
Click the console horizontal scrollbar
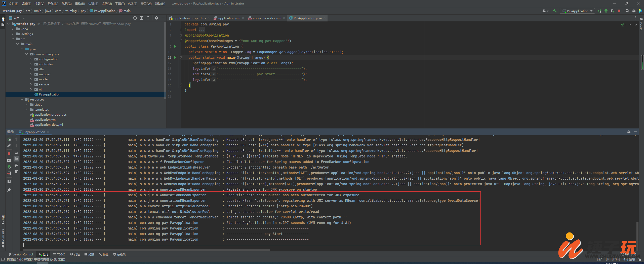(147, 250)
